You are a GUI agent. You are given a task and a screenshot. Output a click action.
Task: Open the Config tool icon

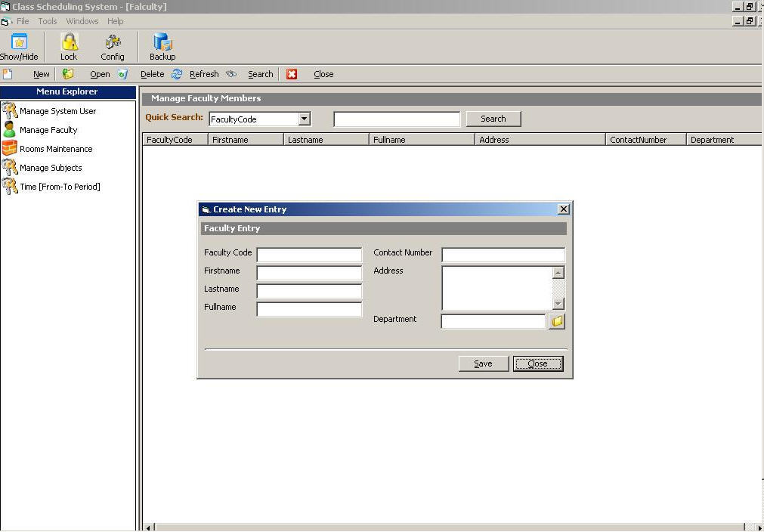click(x=113, y=42)
